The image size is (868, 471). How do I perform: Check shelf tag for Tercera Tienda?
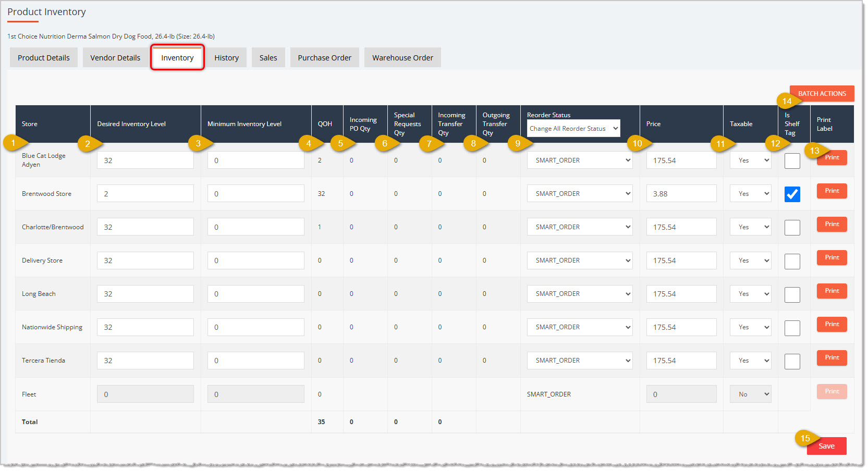792,361
